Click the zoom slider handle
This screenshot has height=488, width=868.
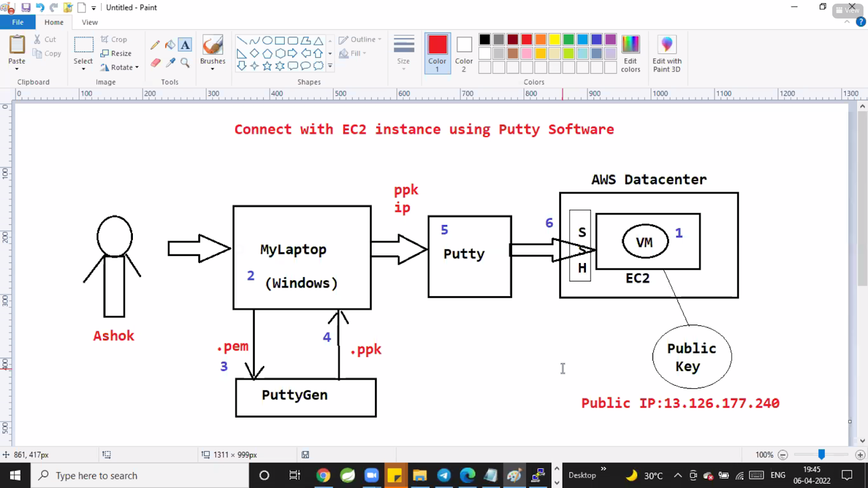pos(821,454)
